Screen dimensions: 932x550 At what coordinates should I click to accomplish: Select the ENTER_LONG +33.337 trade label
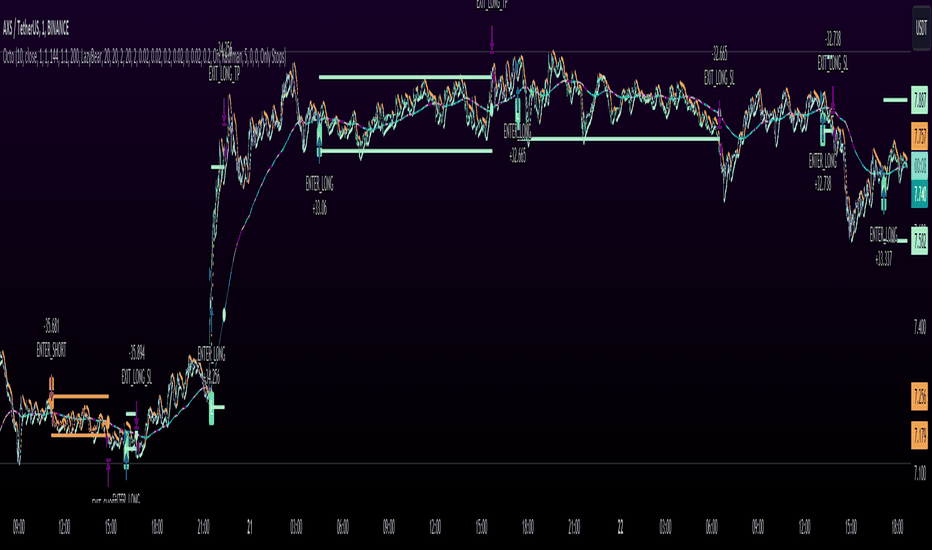point(883,246)
